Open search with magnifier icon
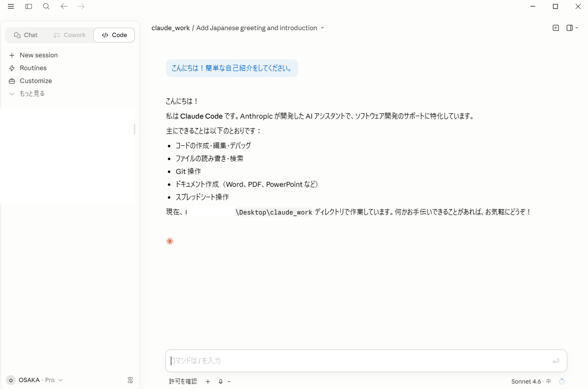 (46, 6)
